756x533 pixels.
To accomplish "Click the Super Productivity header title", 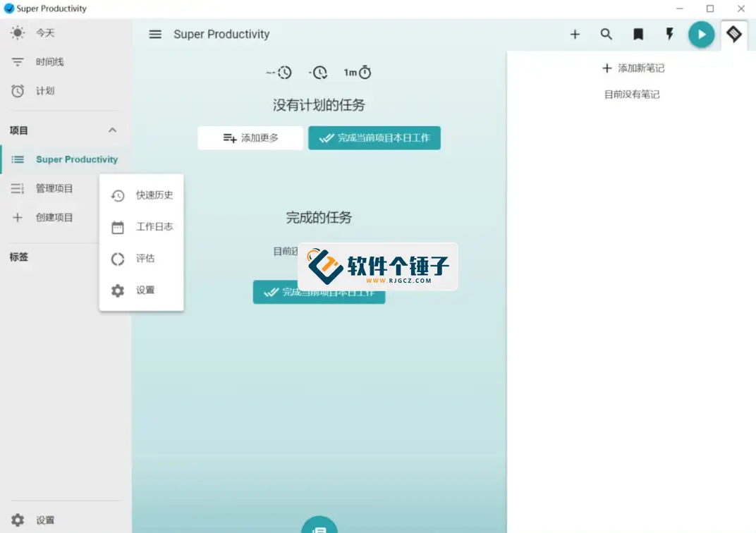I will (x=221, y=35).
